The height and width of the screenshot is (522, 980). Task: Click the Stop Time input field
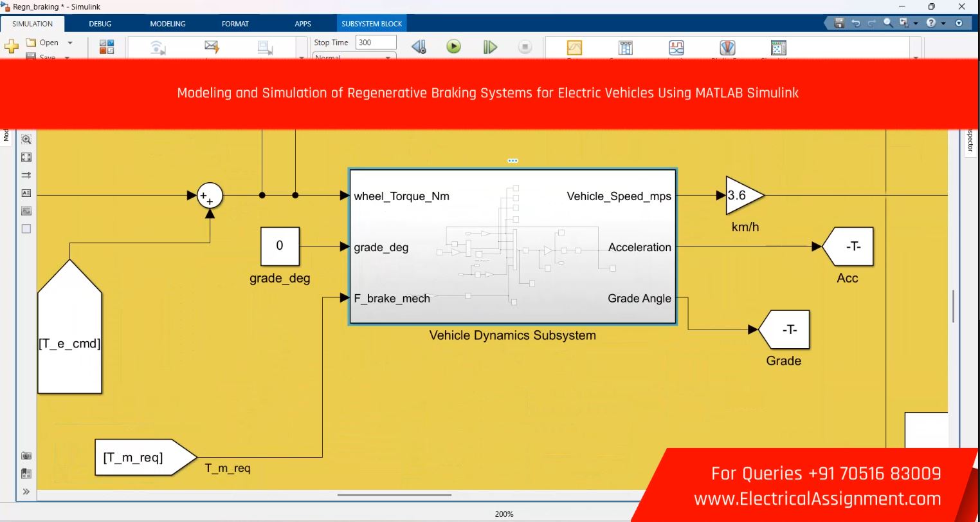(376, 42)
